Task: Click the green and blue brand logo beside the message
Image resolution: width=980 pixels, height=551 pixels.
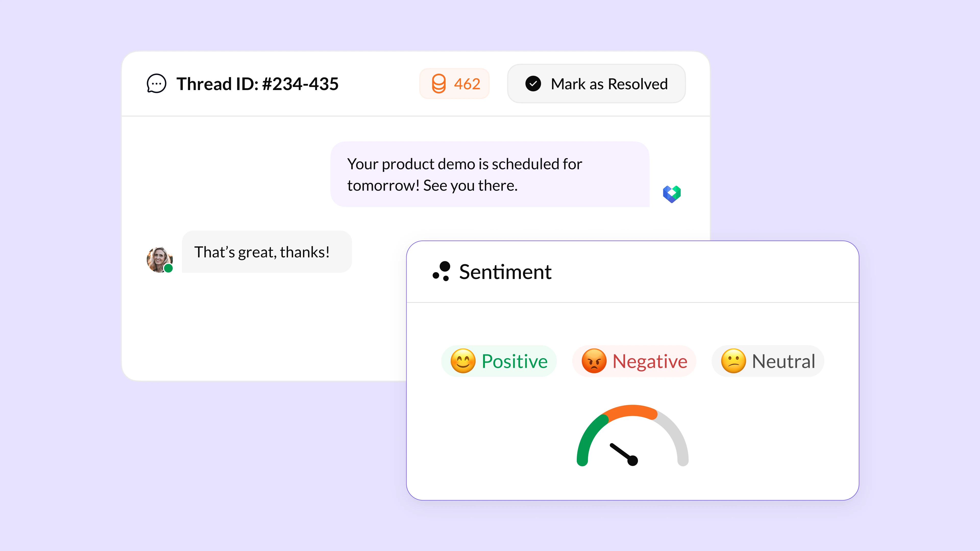Action: (672, 195)
